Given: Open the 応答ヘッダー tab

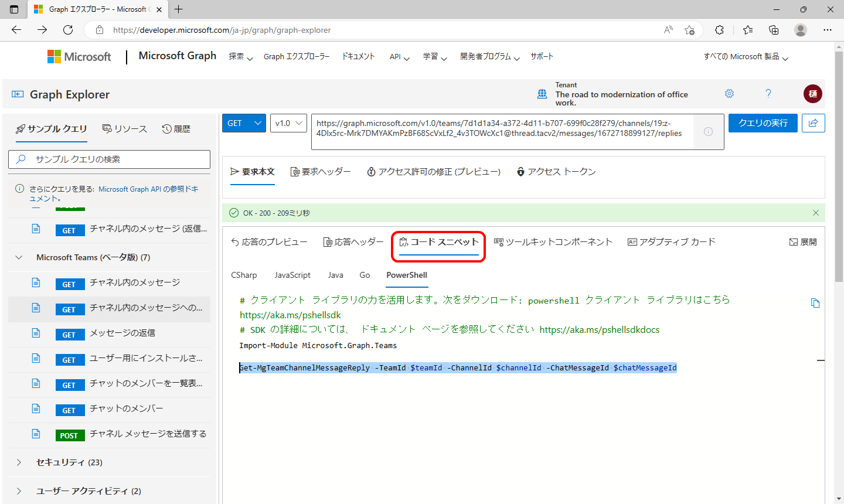Looking at the screenshot, I should tap(353, 242).
